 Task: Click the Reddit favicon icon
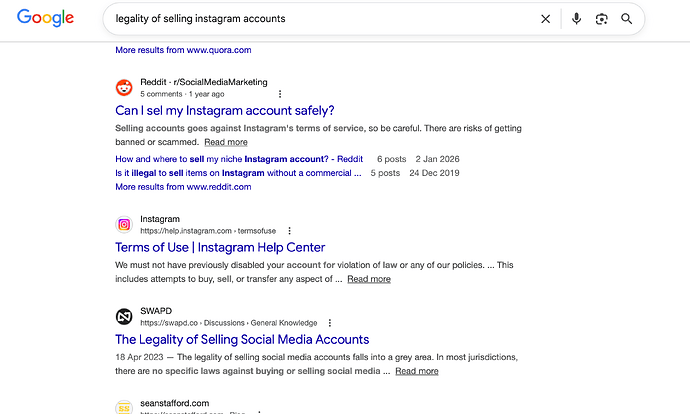pyautogui.click(x=124, y=88)
